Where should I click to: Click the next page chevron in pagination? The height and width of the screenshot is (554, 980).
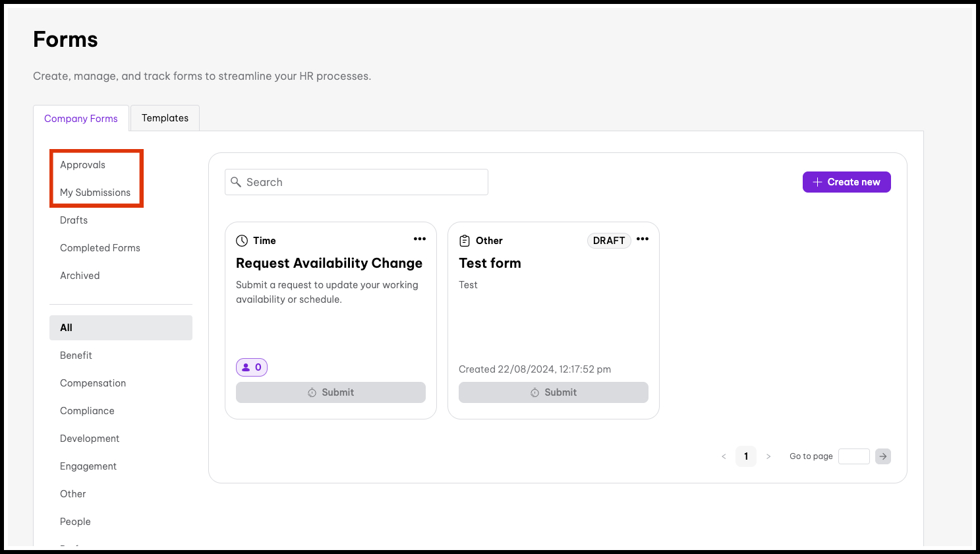(768, 456)
